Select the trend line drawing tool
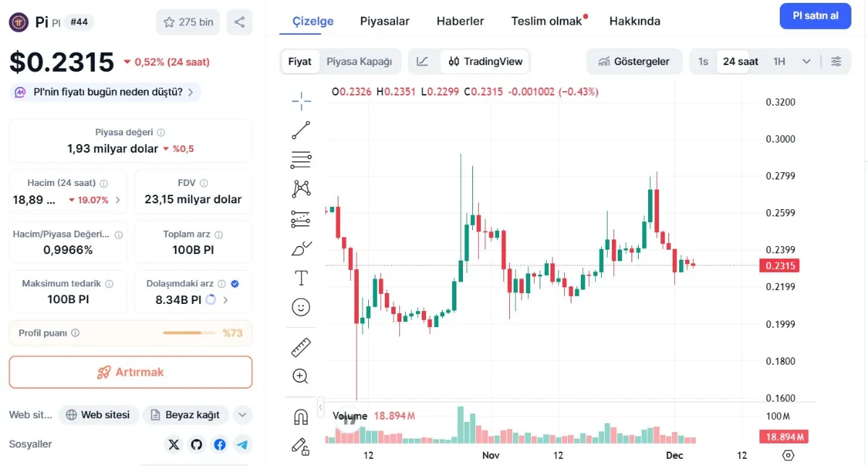Viewport: 868px width, 466px height. point(301,130)
